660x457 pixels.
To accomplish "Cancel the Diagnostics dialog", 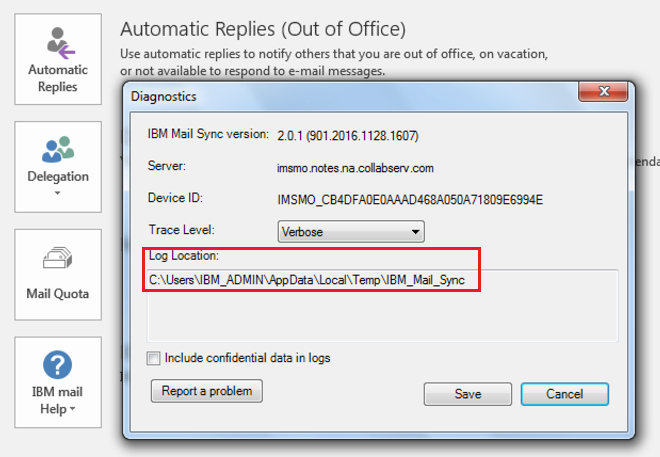I will coord(564,394).
